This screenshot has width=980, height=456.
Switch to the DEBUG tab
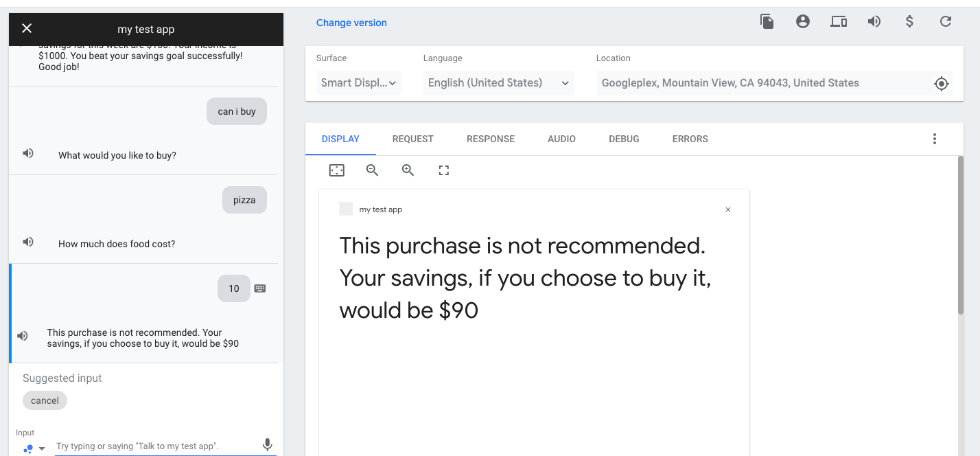624,139
